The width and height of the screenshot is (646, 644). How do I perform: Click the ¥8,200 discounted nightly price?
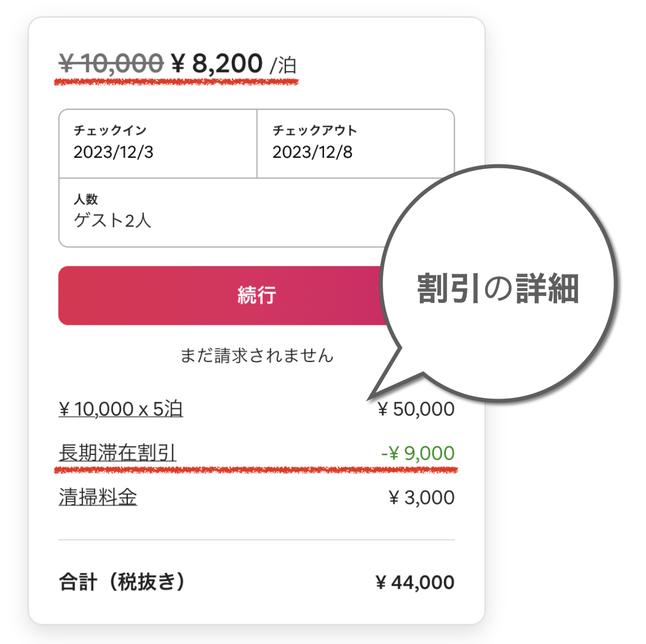coord(217,64)
